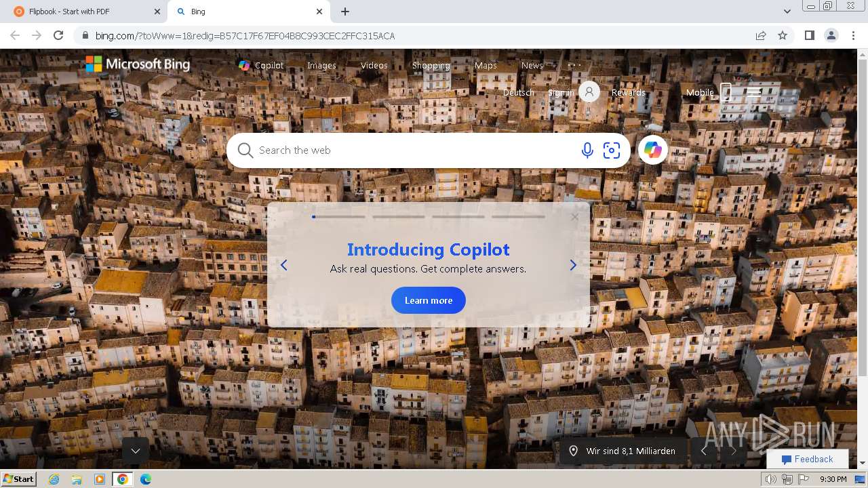Close the Bing tab
Viewport: 868px width, 488px height.
320,12
